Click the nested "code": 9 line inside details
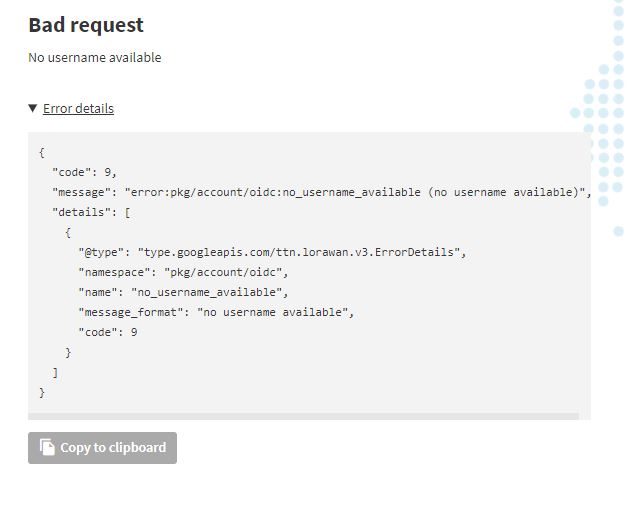Image resolution: width=626 pixels, height=516 pixels. (x=108, y=332)
